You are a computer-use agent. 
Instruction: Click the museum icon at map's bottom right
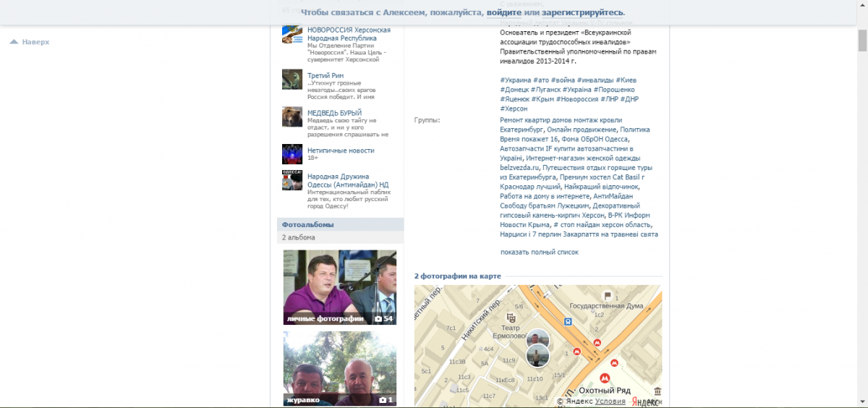(656, 391)
